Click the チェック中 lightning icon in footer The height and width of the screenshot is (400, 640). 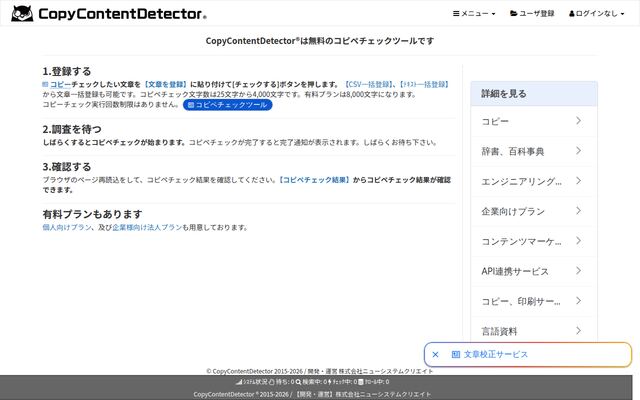click(x=330, y=382)
